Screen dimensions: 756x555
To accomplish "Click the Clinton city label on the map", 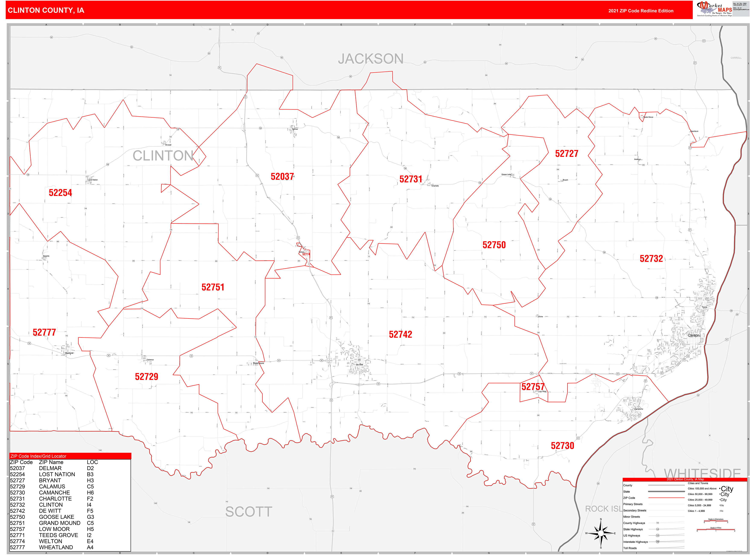I will (693, 335).
